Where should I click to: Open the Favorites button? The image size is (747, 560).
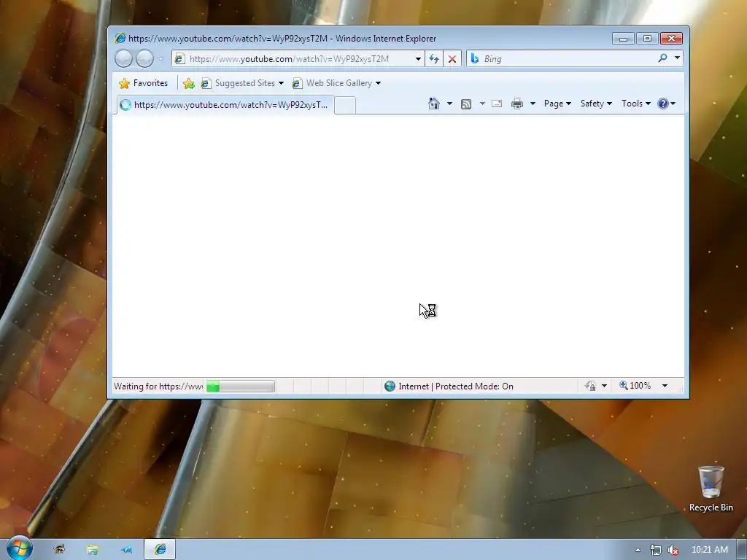[x=144, y=83]
